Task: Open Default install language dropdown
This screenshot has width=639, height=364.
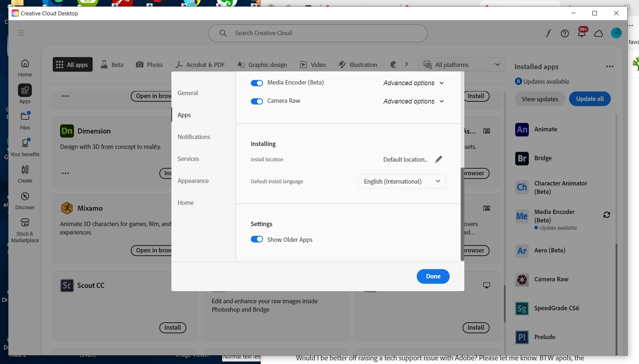Action: tap(402, 181)
